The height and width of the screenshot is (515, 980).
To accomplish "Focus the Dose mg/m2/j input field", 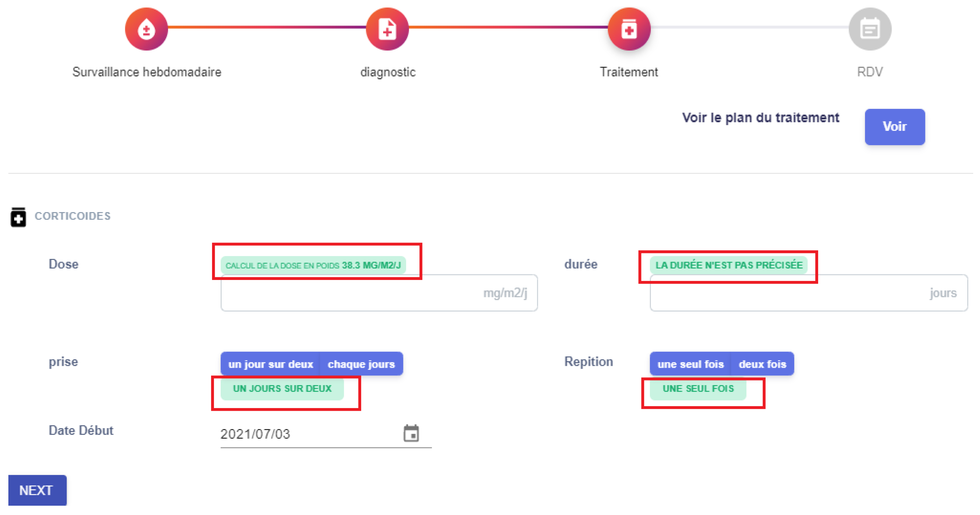I will point(350,293).
